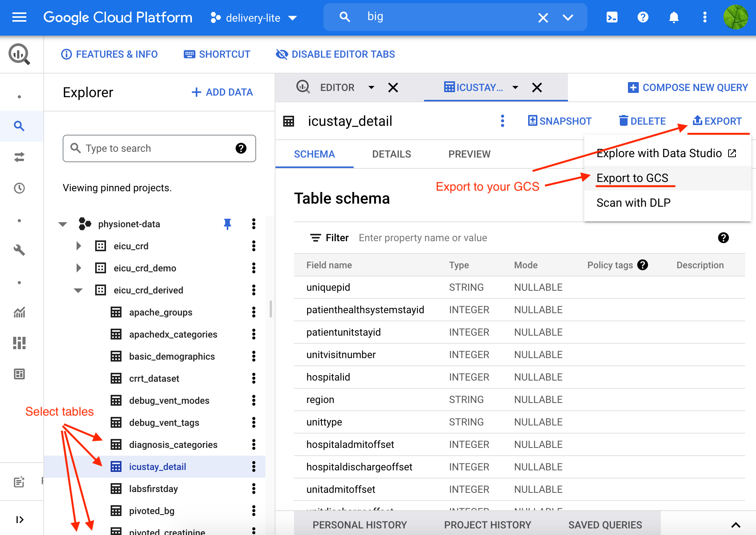Click Compose New Query
Viewport: 756px width, 535px height.
point(688,87)
